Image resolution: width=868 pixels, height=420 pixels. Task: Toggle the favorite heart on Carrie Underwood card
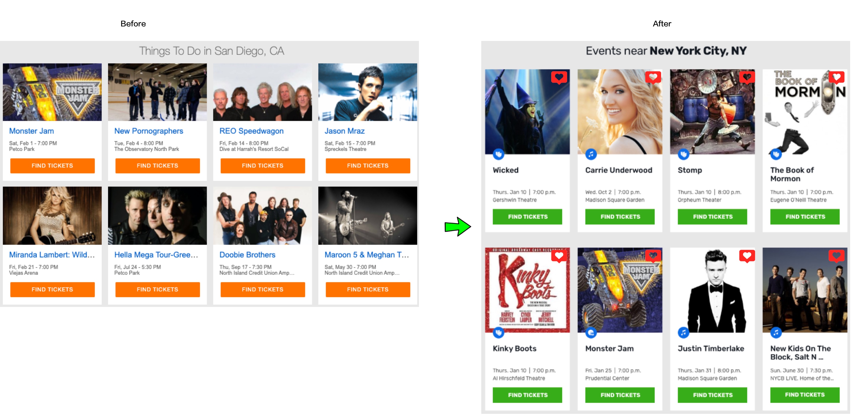[x=653, y=78]
